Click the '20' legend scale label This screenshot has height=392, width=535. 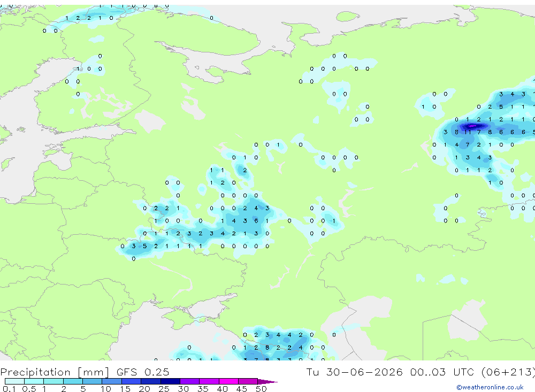tap(144, 389)
